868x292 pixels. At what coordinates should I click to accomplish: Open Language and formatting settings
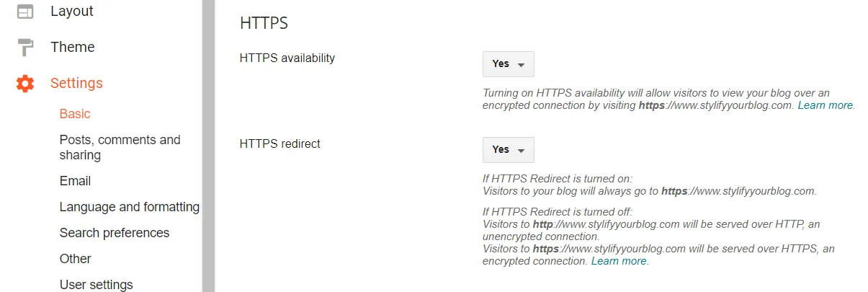coord(129,207)
